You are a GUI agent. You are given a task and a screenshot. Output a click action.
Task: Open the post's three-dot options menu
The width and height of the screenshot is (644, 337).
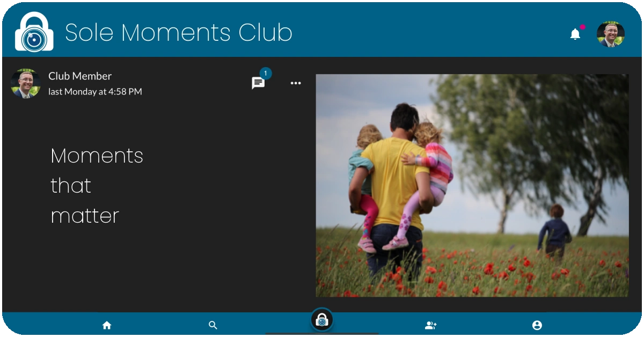coord(296,83)
